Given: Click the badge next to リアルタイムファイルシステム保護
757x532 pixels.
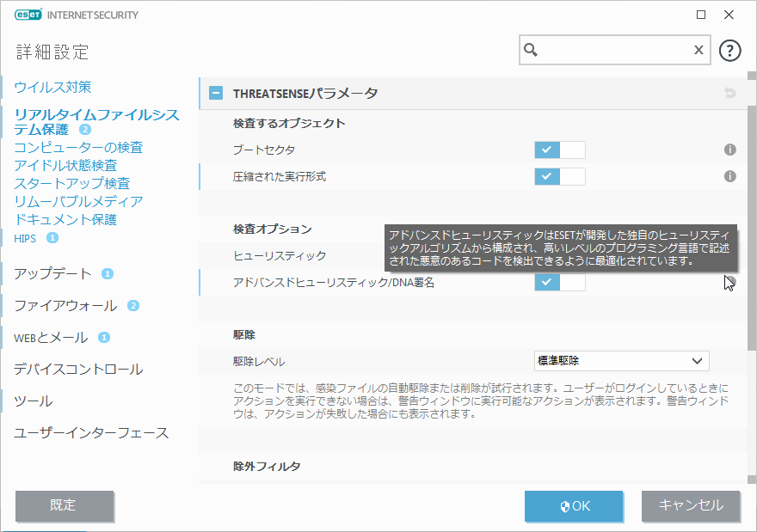Looking at the screenshot, I should click(85, 129).
